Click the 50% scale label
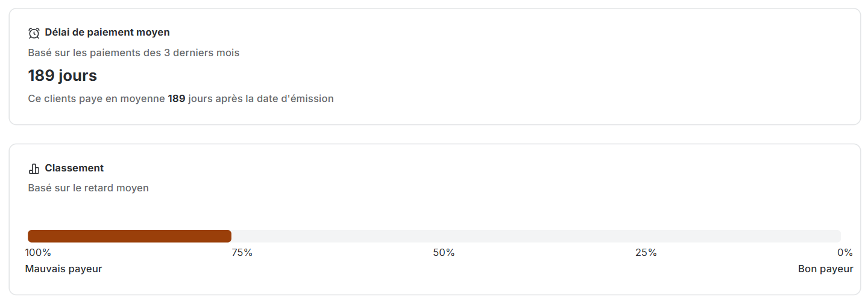Image resolution: width=868 pixels, height=303 pixels. 444,253
